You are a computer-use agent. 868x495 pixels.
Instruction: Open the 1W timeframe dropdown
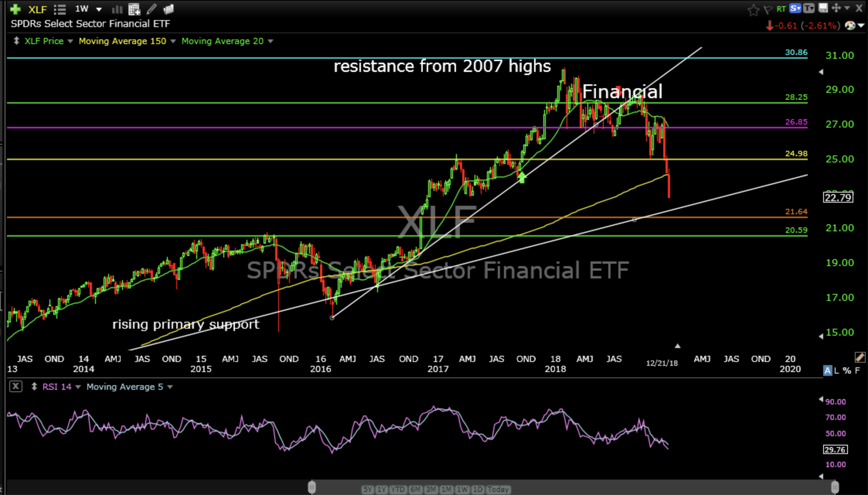pos(99,9)
